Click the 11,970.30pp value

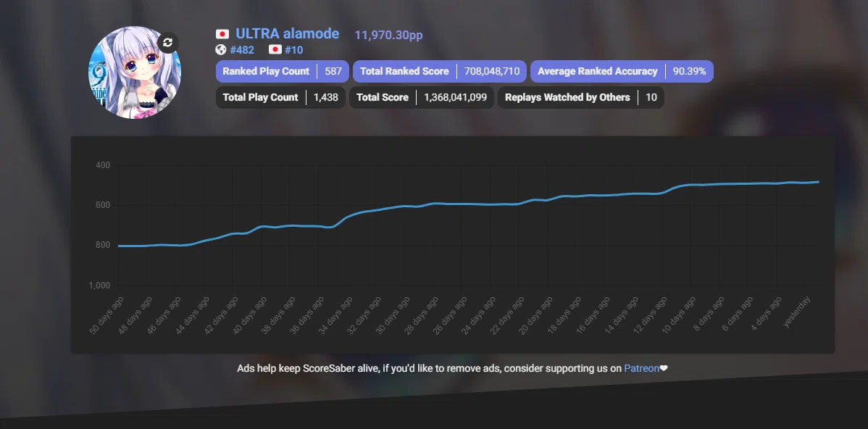388,36
